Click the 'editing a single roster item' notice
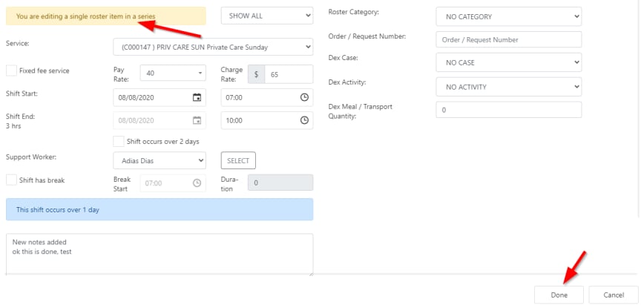 (x=106, y=16)
